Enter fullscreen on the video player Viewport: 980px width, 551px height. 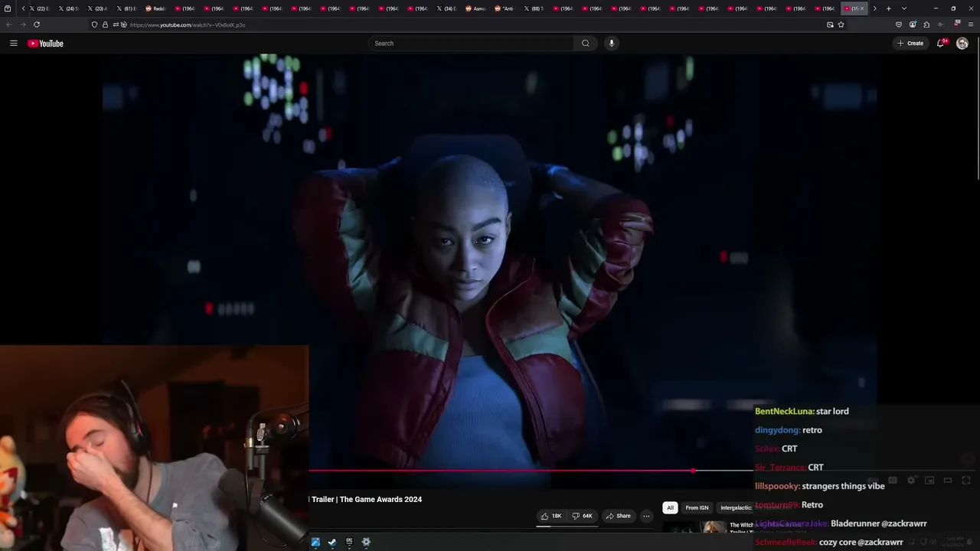coord(966,481)
